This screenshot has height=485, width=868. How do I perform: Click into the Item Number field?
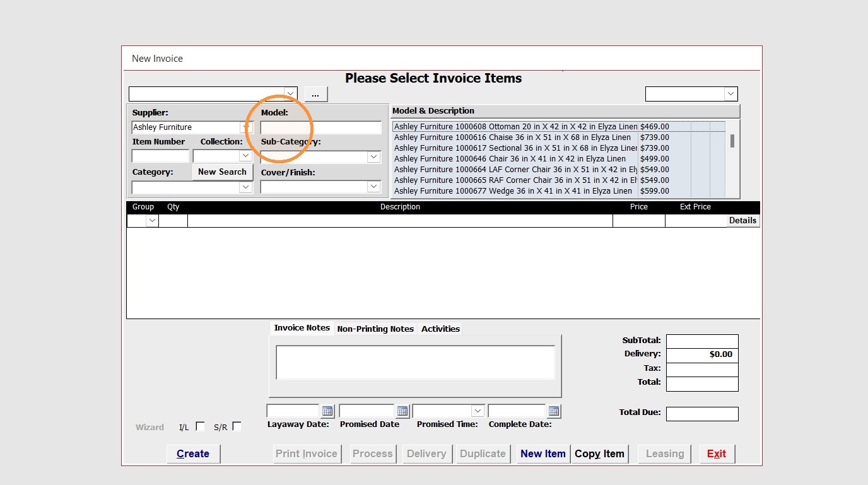pos(160,156)
